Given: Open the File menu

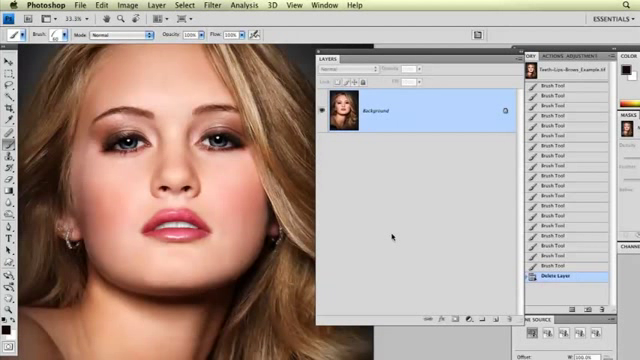Looking at the screenshot, I should tap(80, 5).
